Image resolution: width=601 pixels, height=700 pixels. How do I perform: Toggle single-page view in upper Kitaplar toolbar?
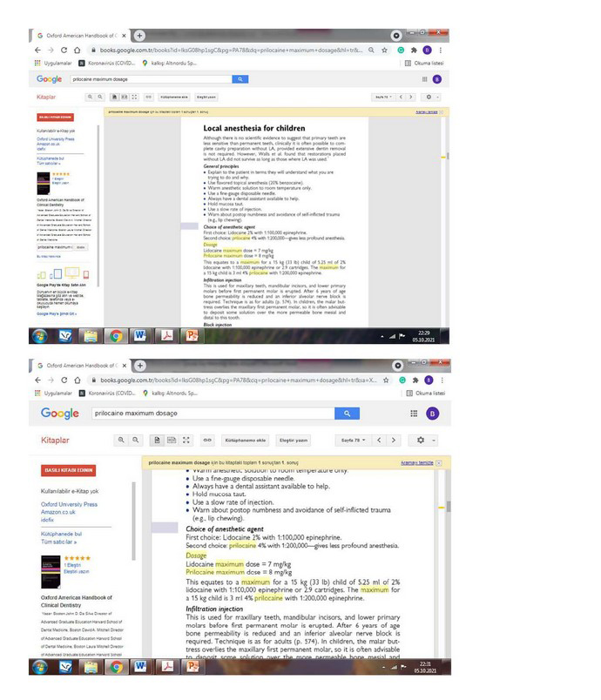pyautogui.click(x=114, y=97)
